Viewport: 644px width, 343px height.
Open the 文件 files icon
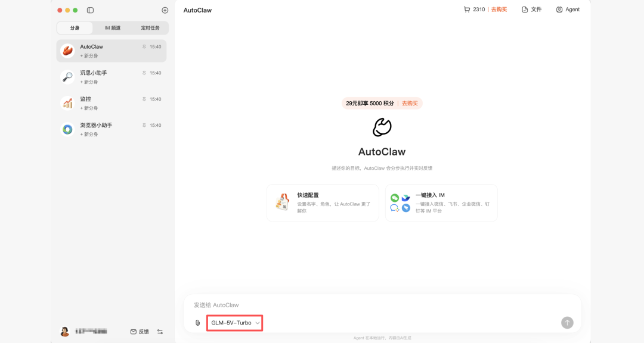pos(525,10)
